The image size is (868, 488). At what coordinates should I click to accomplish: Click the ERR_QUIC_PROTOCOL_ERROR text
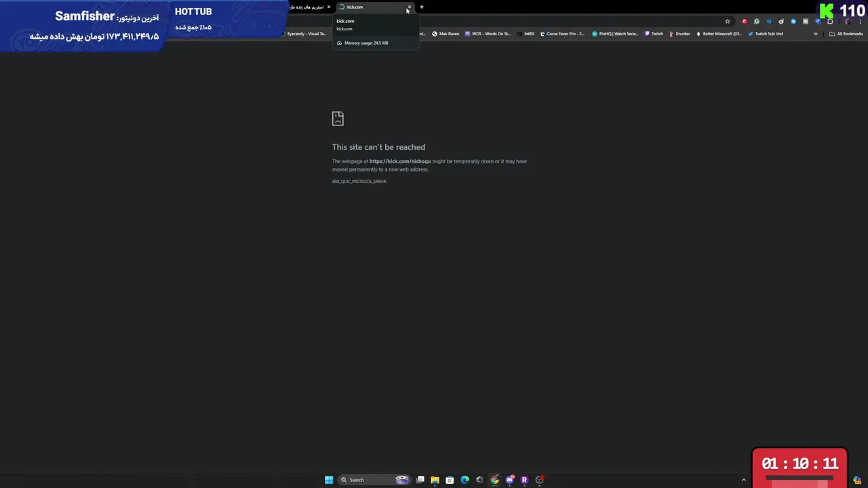click(x=359, y=182)
